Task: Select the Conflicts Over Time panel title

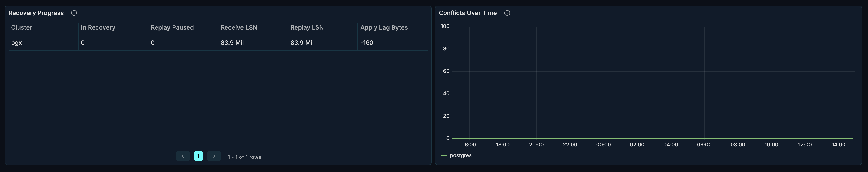Action: 468,12
